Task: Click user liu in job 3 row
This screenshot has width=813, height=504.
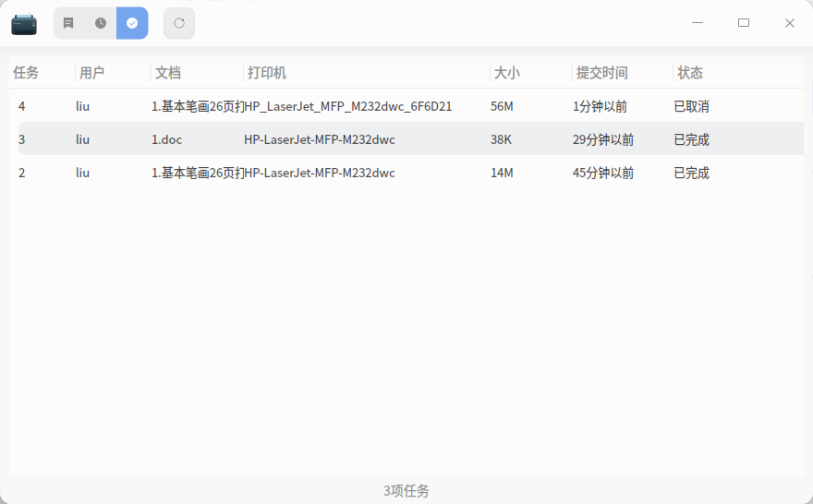Action: (82, 140)
